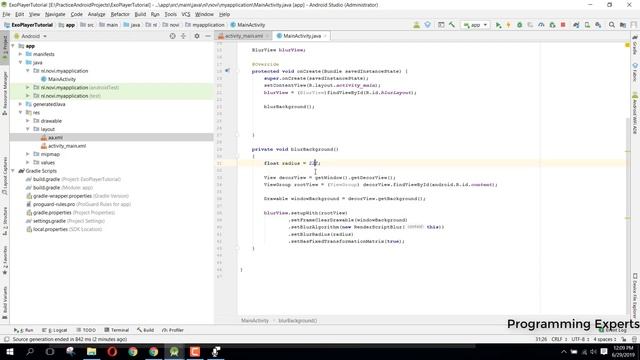Click the Android Studio taskbar icon
The height and width of the screenshot is (360, 640).
(174, 351)
